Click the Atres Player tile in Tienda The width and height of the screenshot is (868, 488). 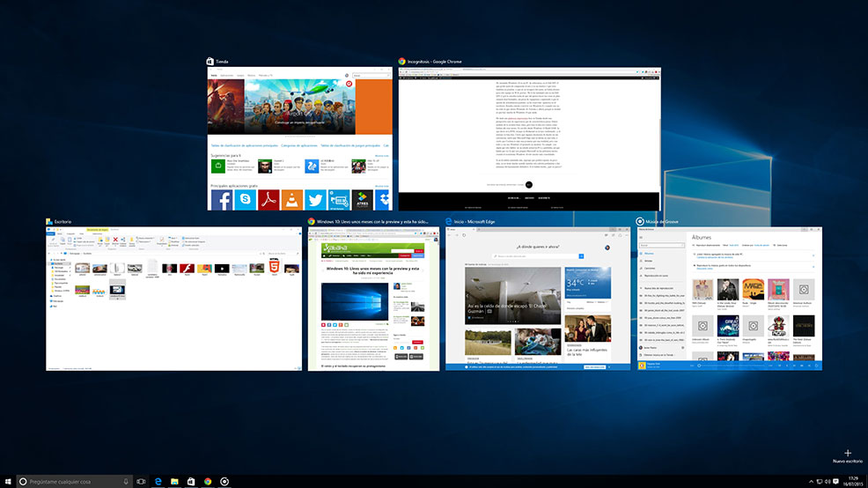tap(362, 200)
